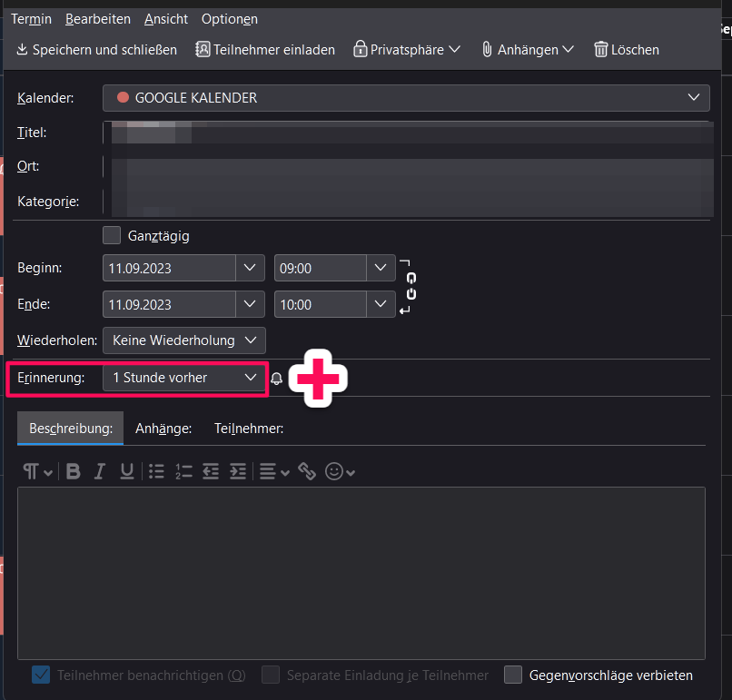Image resolution: width=732 pixels, height=700 pixels.
Task: Check Separate Einladung je Teilnehmer
Action: click(x=271, y=675)
